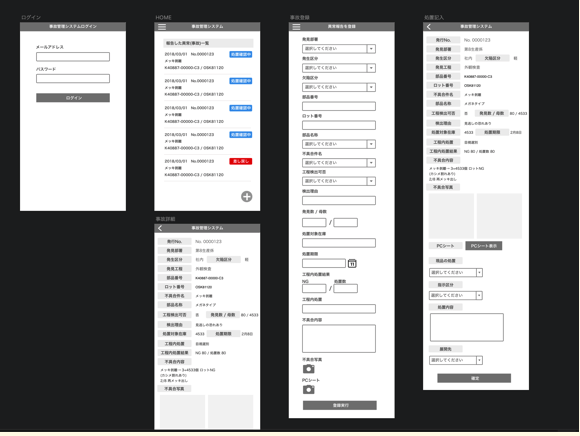Image resolution: width=580 pixels, height=436 pixels.
Task: Tap the round plus icon to add report
Action: point(247,196)
